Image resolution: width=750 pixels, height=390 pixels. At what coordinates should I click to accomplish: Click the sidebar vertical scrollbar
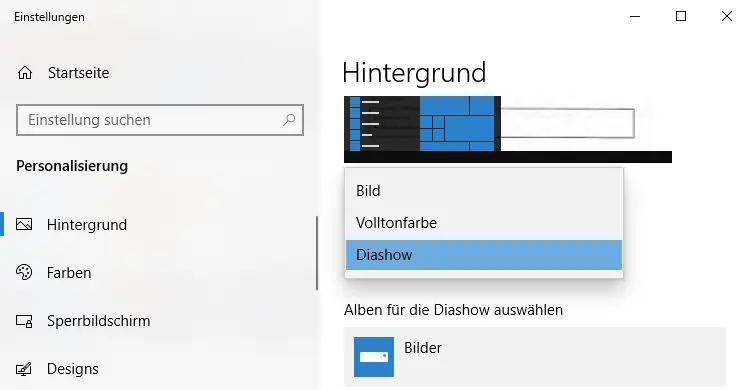coord(317,253)
